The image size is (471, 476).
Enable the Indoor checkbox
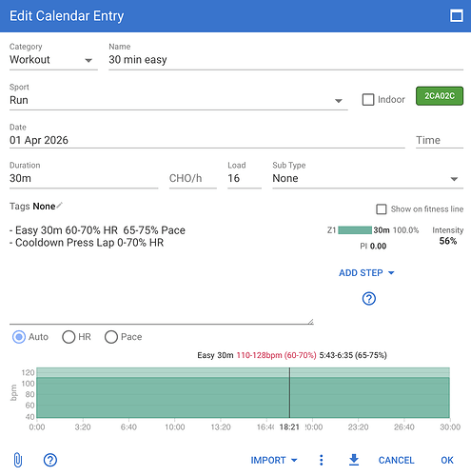(x=368, y=100)
